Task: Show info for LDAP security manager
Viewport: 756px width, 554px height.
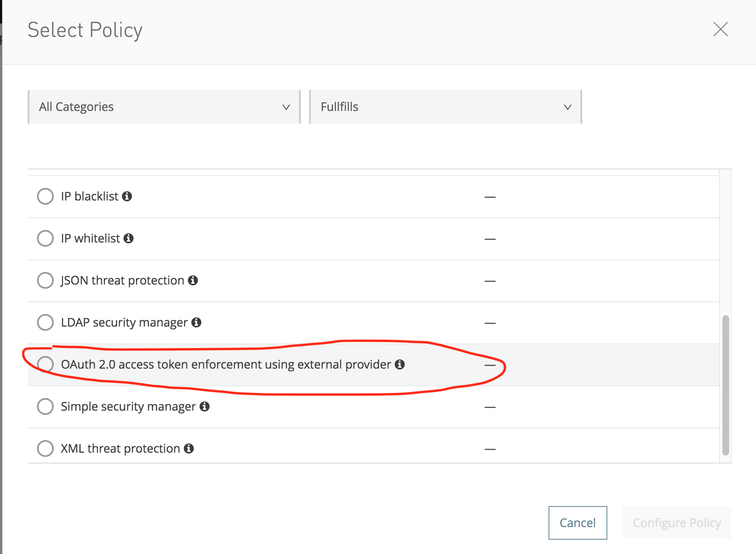Action: pos(196,322)
